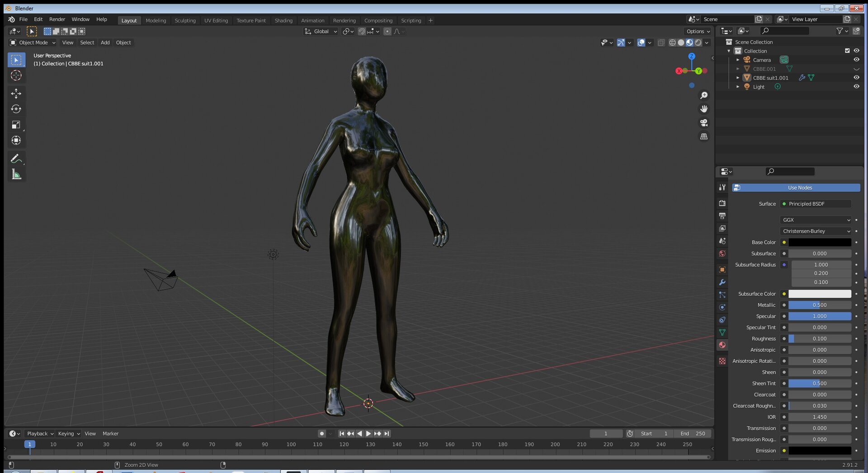Activate the Scale tool
The height and width of the screenshot is (473, 868).
coord(16,125)
